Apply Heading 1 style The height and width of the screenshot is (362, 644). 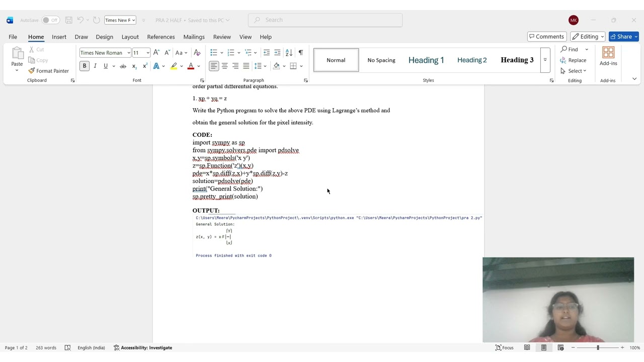point(426,60)
